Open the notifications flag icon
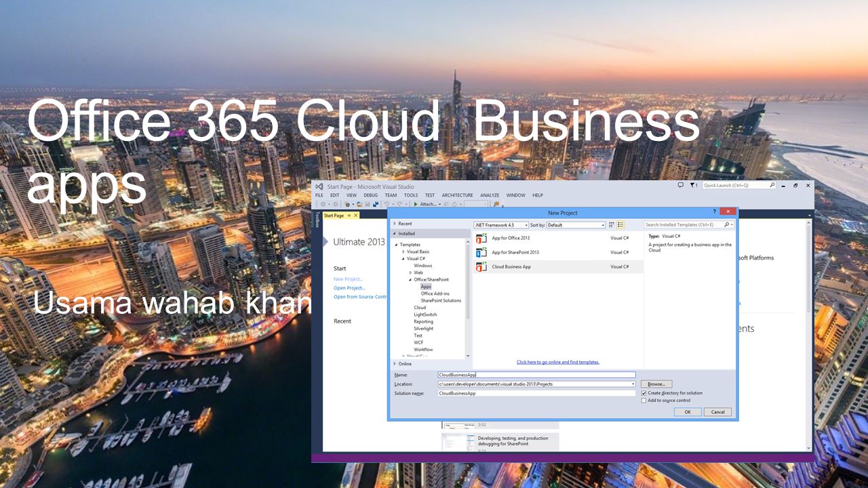The image size is (868, 488). [x=693, y=185]
